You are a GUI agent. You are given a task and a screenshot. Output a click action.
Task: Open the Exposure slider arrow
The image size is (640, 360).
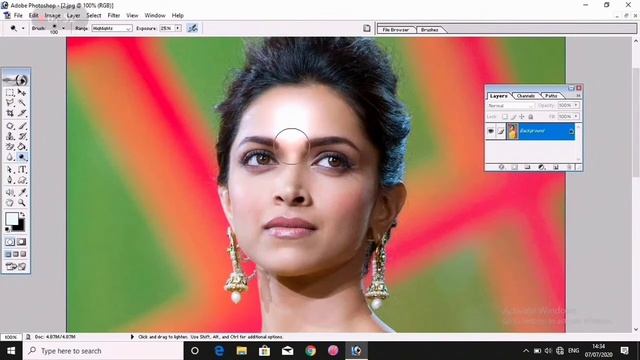click(178, 28)
